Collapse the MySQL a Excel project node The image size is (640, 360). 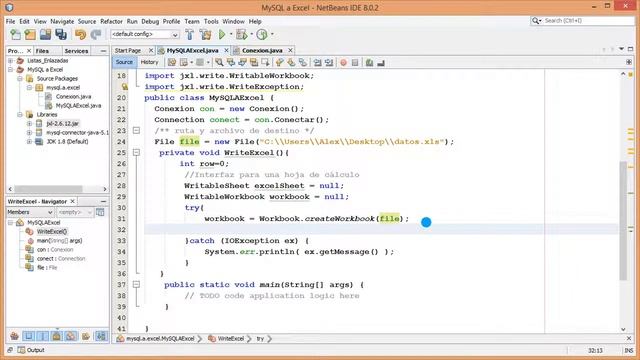click(11, 69)
